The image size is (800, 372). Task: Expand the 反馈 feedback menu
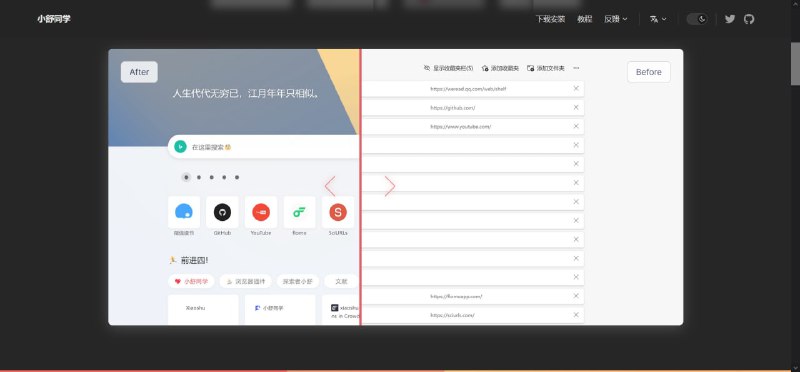click(x=615, y=19)
